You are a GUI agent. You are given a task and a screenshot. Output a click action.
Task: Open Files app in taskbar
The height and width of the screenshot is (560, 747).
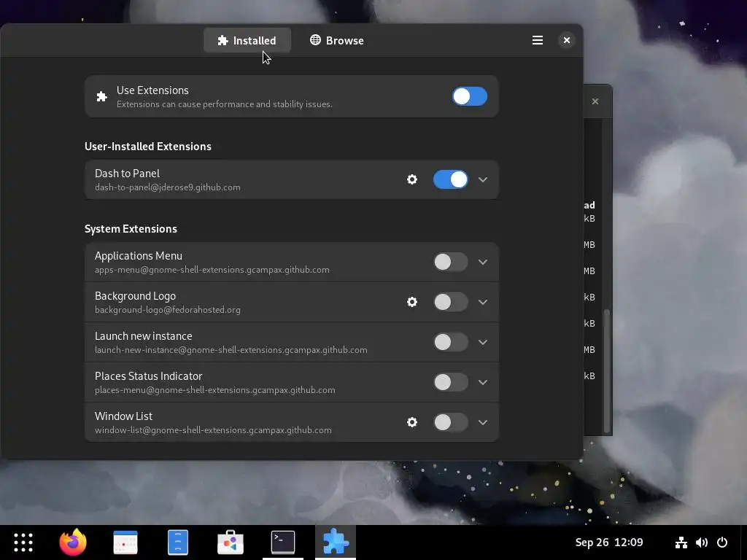tap(178, 542)
